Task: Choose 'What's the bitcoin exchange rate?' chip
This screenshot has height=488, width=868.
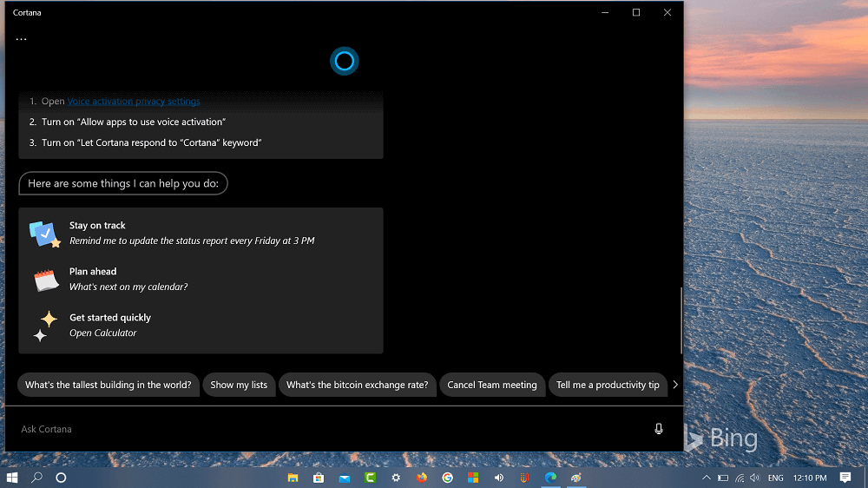Action: point(357,385)
